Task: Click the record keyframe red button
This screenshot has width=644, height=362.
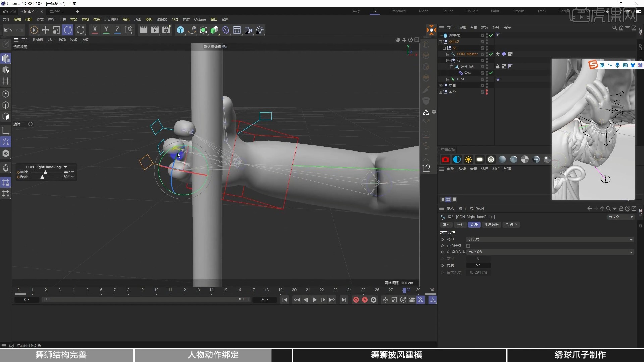Action: [356, 300]
